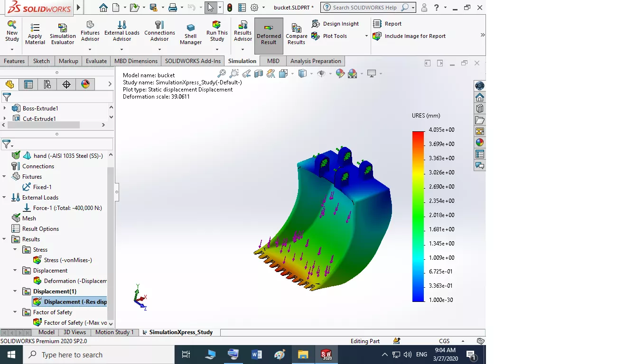Switch to the Features ribbon tab
Screen dimensions: 635x364
pyautogui.click(x=14, y=61)
